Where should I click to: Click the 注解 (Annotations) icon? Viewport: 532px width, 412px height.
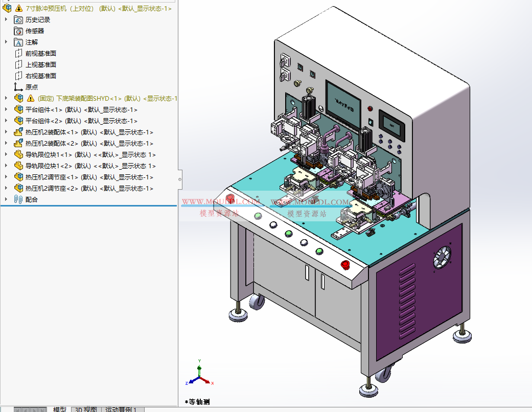click(18, 42)
